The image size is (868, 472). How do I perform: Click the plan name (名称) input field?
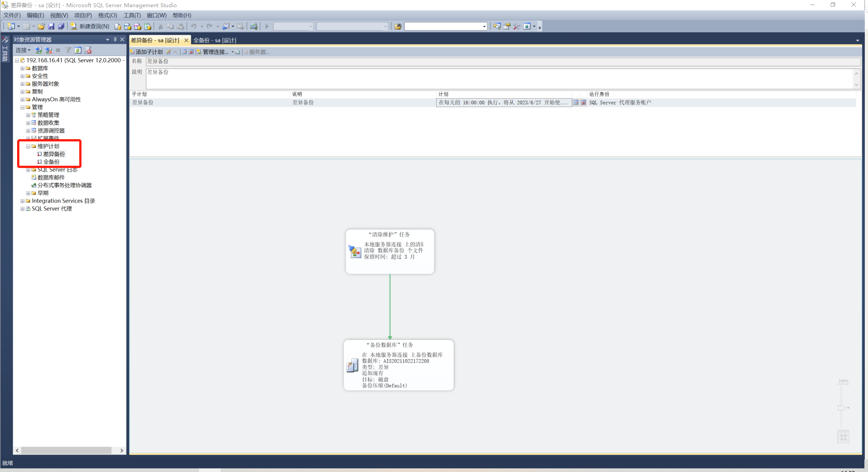click(x=503, y=61)
